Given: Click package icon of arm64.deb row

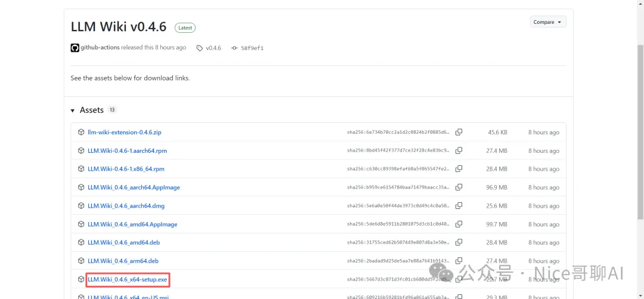Looking at the screenshot, I should click(81, 261).
